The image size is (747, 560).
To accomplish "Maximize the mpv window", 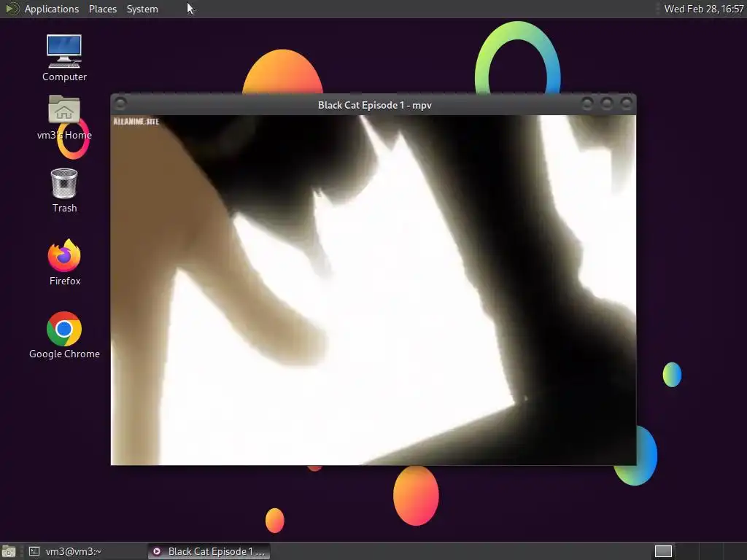I will click(x=606, y=104).
